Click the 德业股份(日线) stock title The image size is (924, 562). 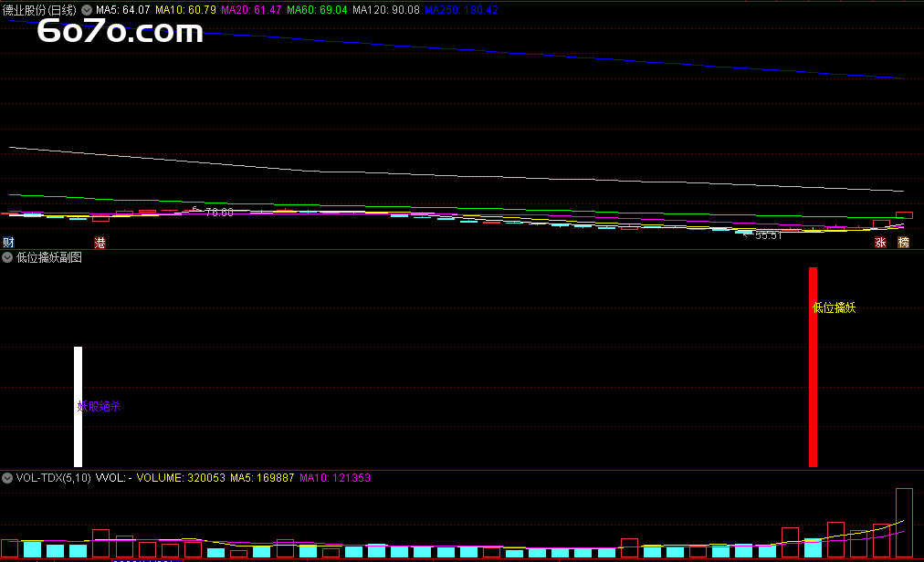(41, 9)
